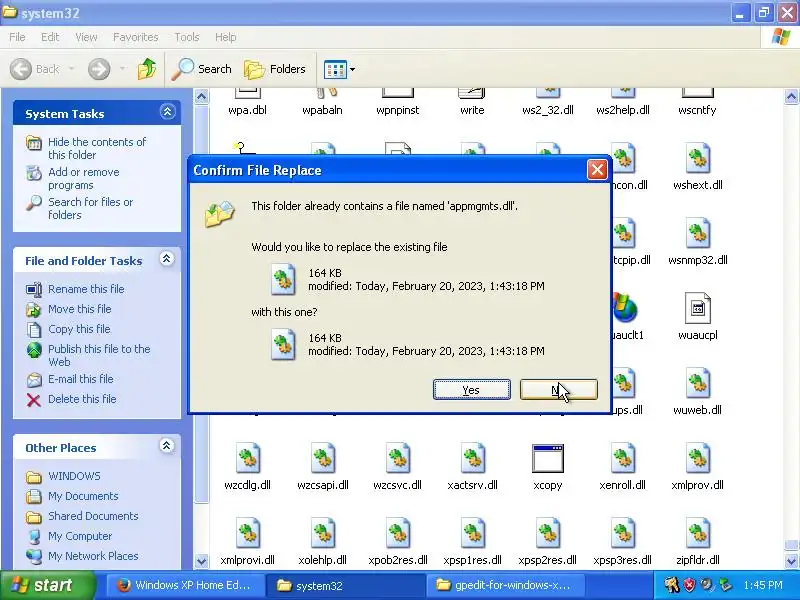The width and height of the screenshot is (800, 600).
Task: Go Back using the toolbar arrow
Action: (x=35, y=69)
